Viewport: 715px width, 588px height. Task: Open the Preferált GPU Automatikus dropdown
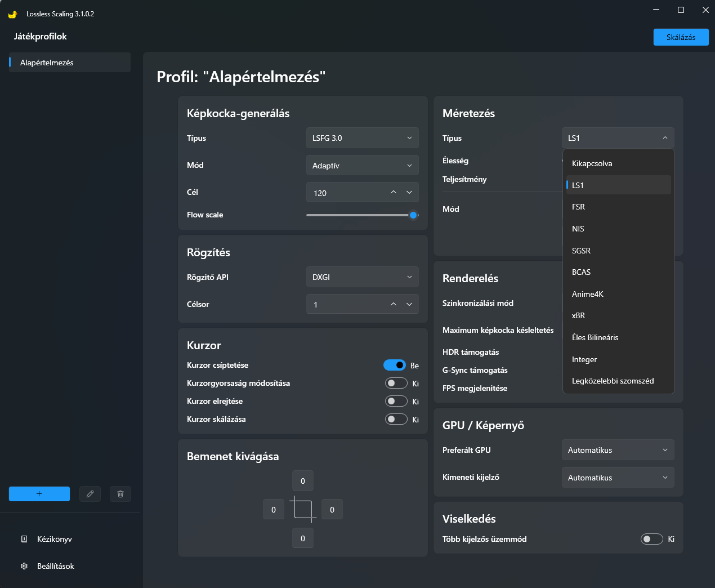[618, 450]
